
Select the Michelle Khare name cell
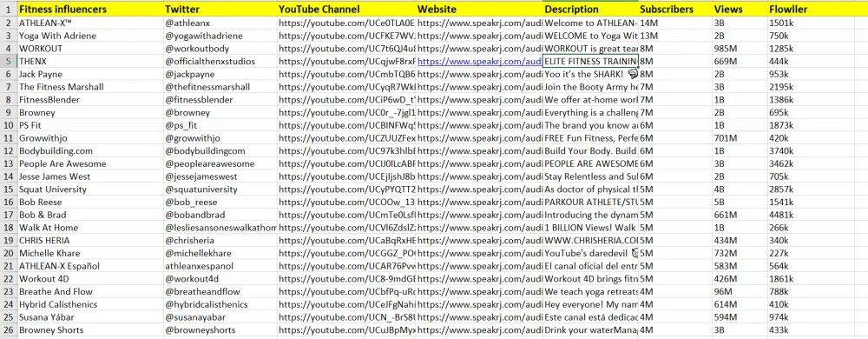(91, 253)
